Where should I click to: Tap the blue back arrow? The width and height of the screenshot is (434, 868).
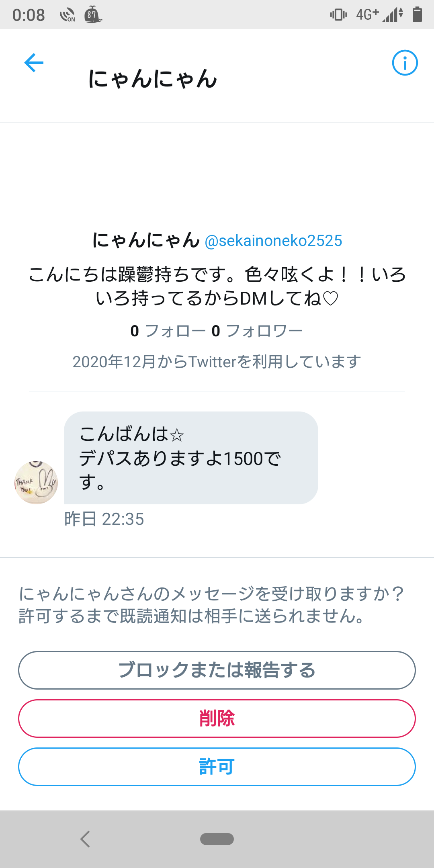click(34, 63)
